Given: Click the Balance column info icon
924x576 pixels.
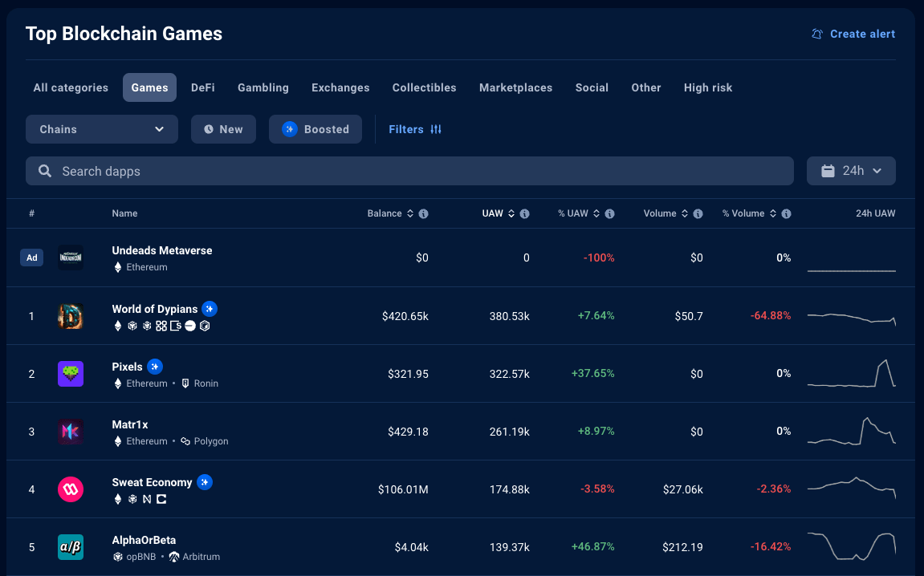Looking at the screenshot, I should click(x=423, y=214).
